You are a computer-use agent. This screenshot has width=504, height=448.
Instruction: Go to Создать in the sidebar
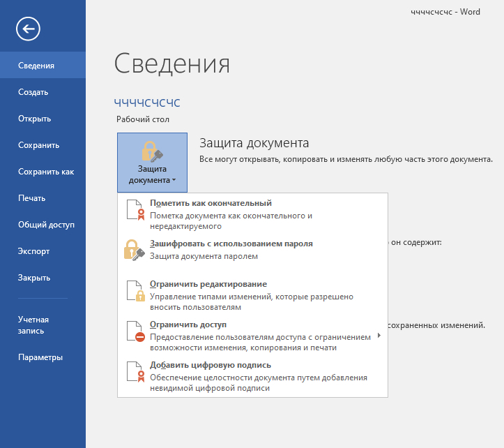pyautogui.click(x=33, y=92)
